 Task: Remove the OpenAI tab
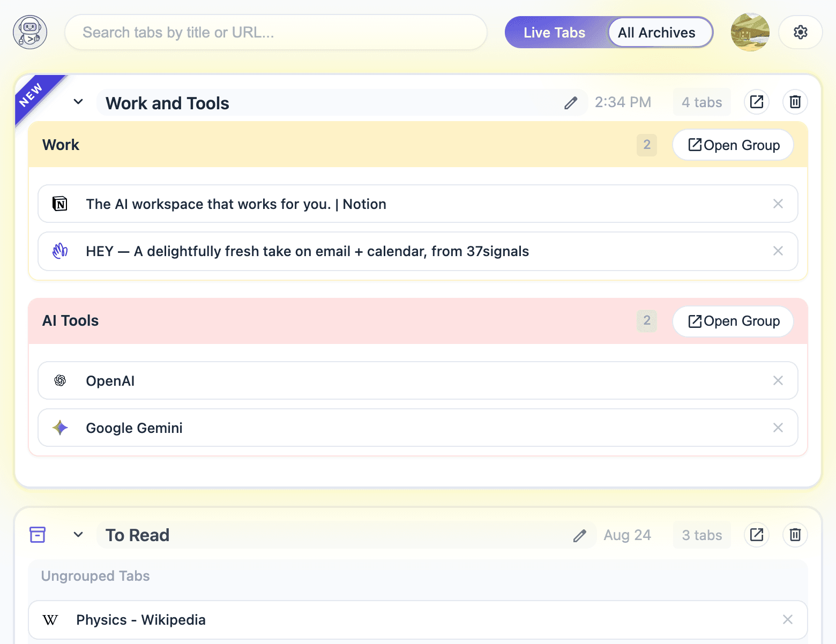pos(778,380)
